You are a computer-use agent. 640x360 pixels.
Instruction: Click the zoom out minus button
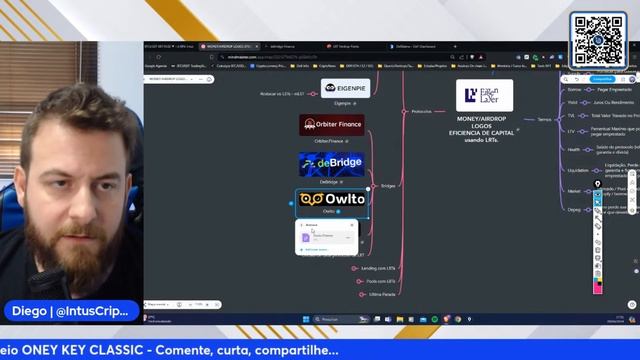(x=190, y=304)
